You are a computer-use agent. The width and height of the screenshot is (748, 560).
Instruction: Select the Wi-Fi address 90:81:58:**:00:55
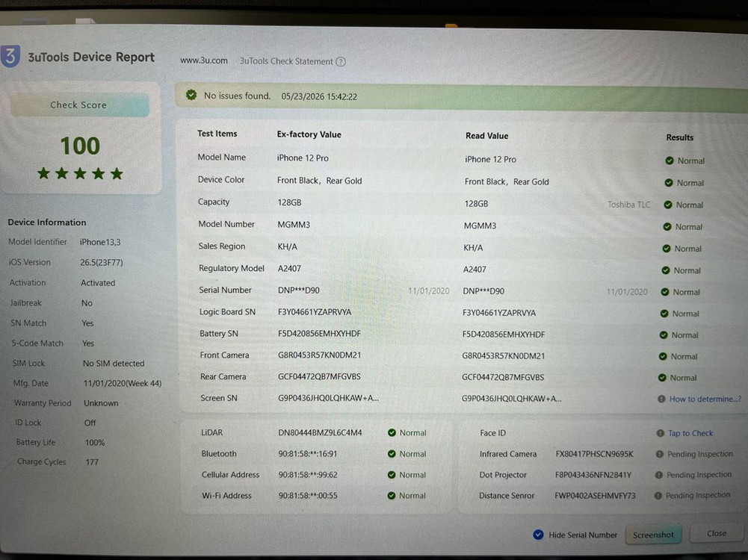point(308,496)
